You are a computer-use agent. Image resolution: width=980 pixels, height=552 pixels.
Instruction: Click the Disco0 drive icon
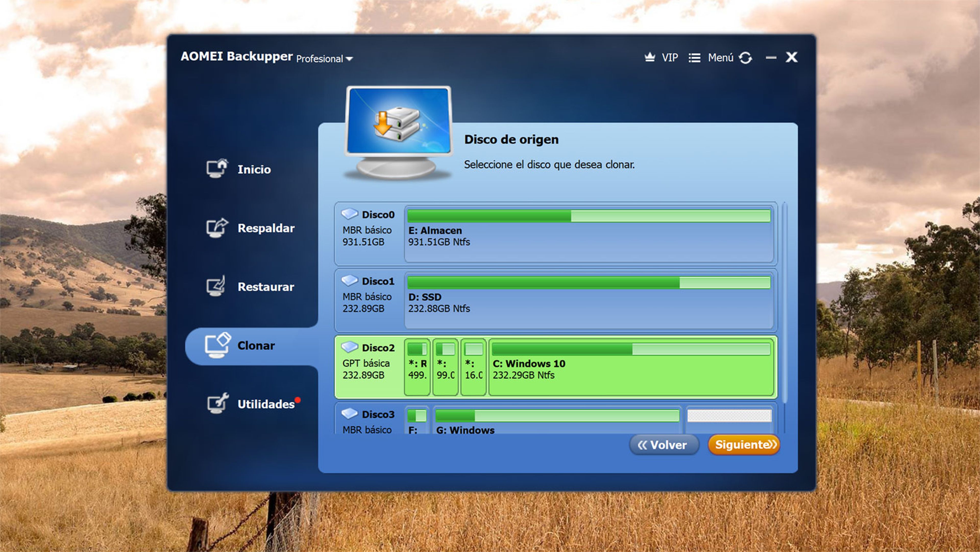coord(349,214)
